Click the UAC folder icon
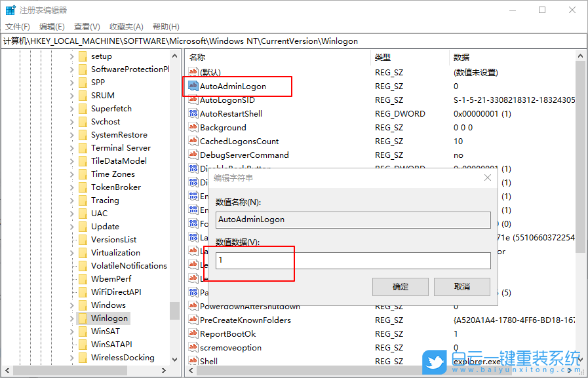Image resolution: width=588 pixels, height=378 pixels. pyautogui.click(x=83, y=213)
